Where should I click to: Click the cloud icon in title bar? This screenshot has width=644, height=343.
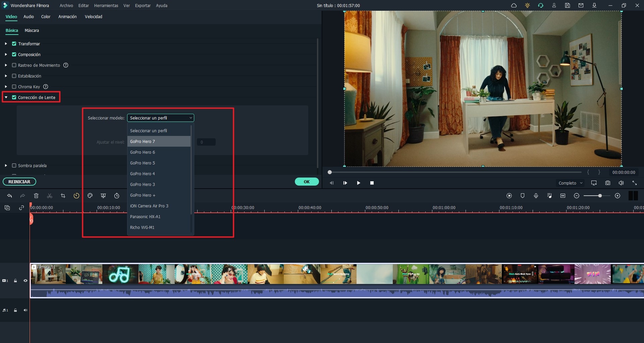click(514, 5)
